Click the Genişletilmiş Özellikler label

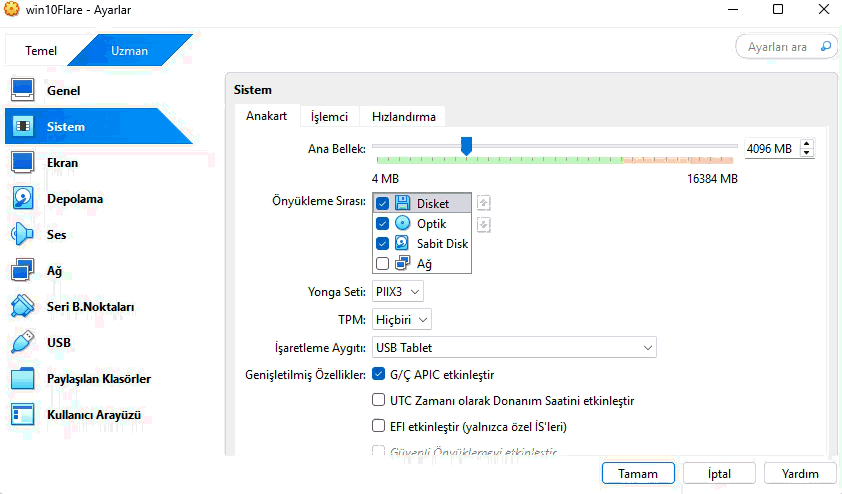coord(305,375)
